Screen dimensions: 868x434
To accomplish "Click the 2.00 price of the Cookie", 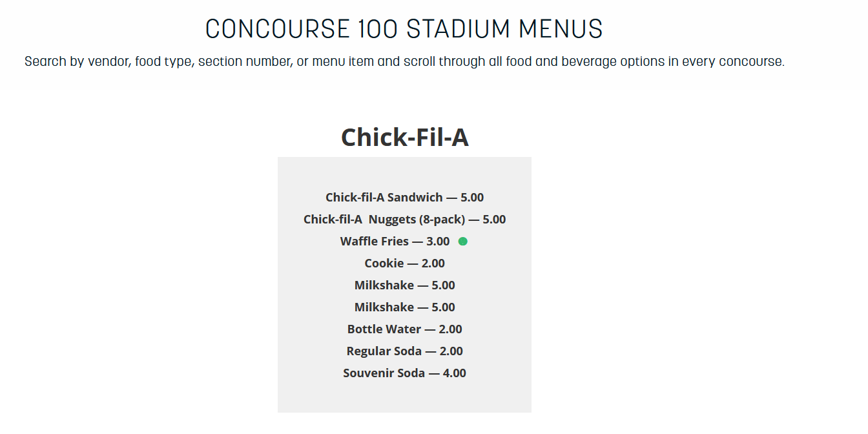I will (x=433, y=263).
